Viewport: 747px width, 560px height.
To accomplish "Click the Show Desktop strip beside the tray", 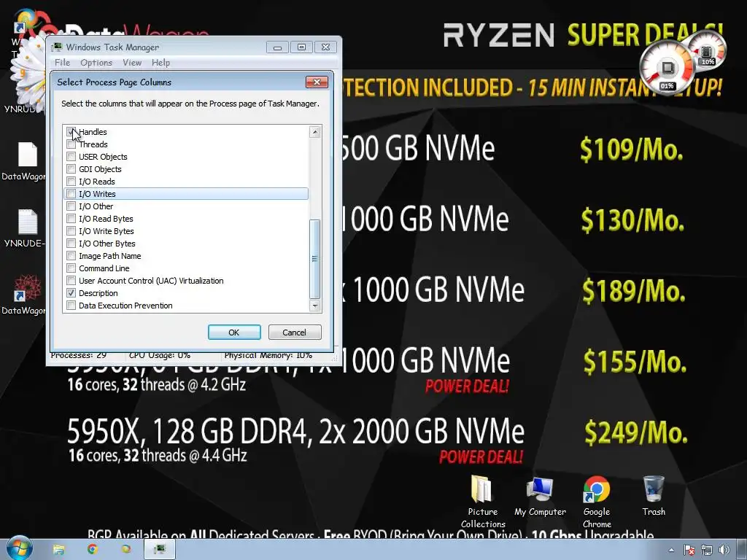I will tap(742, 550).
